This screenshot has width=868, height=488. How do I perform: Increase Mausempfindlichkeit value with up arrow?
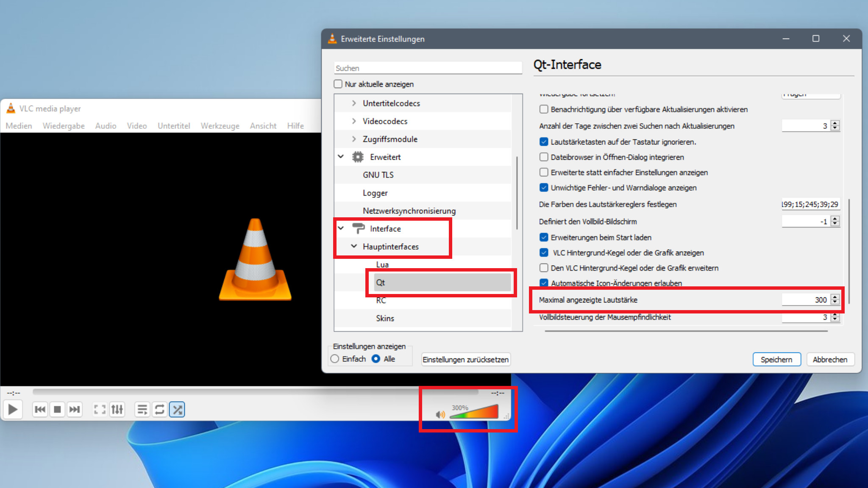coord(835,314)
